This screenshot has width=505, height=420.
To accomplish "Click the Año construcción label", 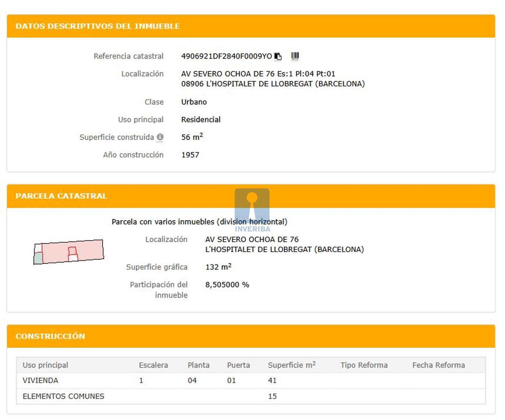I will coord(133,155).
